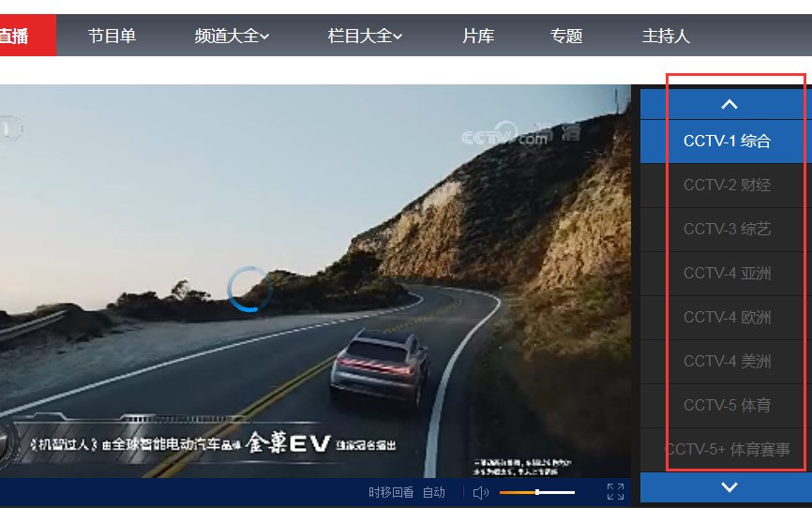Switch to CCTV-3 综艺 channel
This screenshot has width=812, height=508.
[727, 230]
